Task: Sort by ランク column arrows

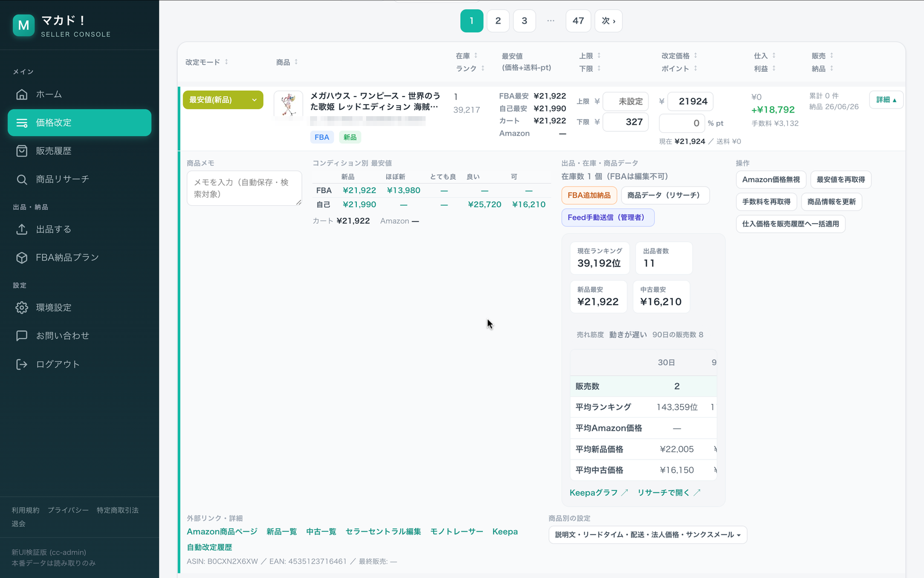Action: pyautogui.click(x=483, y=68)
